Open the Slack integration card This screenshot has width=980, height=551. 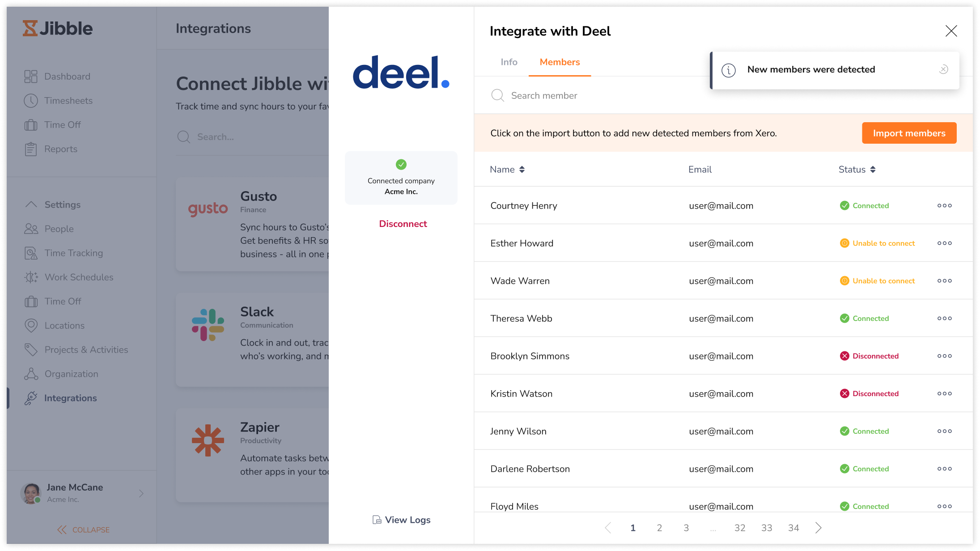252,339
